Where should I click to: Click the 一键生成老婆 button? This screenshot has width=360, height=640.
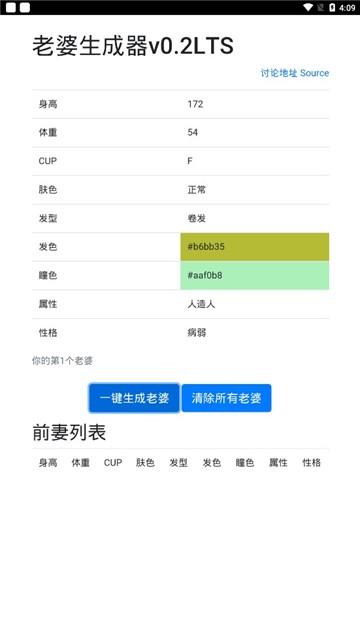pos(134,398)
